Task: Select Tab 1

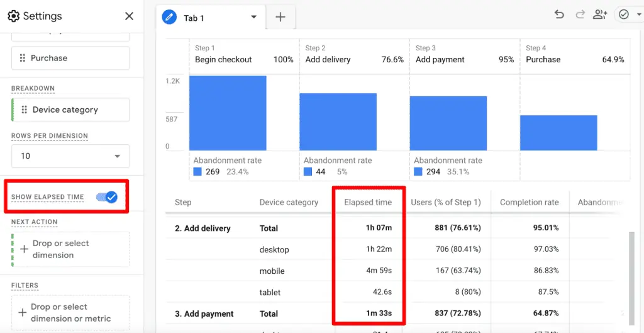Action: [x=211, y=17]
